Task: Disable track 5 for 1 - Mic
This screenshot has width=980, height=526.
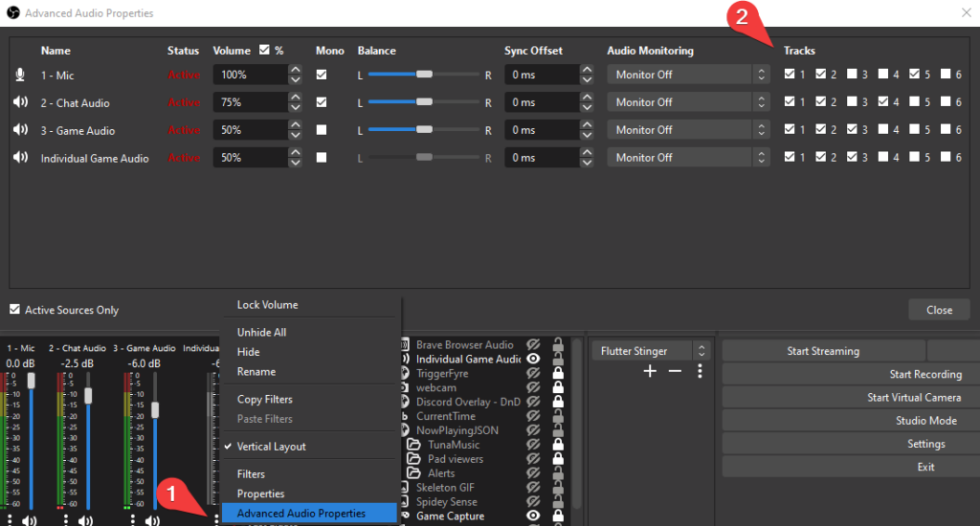Action: [914, 74]
